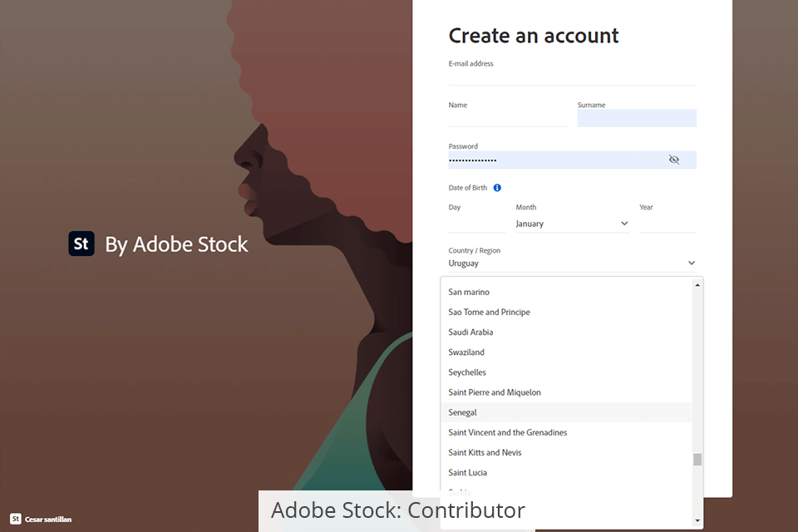The height and width of the screenshot is (532, 798).
Task: Toggle password visibility eye icon
Action: click(x=674, y=160)
